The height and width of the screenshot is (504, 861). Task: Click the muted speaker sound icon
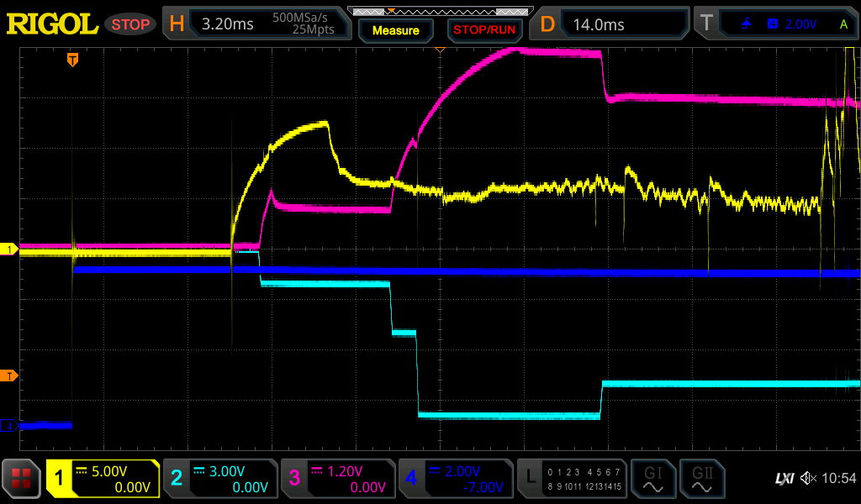point(808,479)
